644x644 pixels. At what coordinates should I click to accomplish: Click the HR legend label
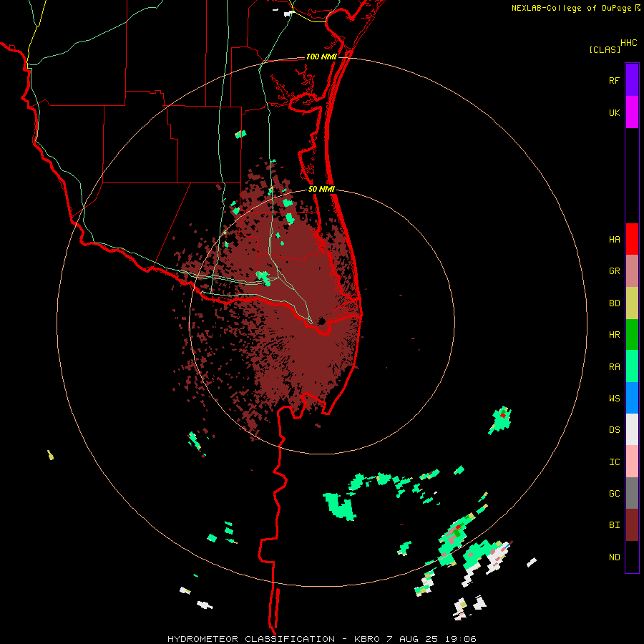point(614,335)
